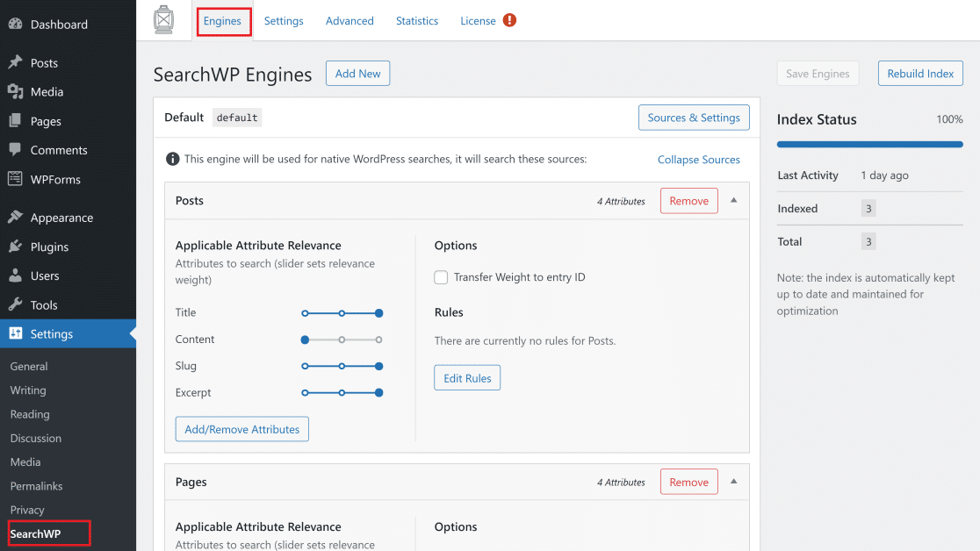Click the default engine slug label

(237, 118)
